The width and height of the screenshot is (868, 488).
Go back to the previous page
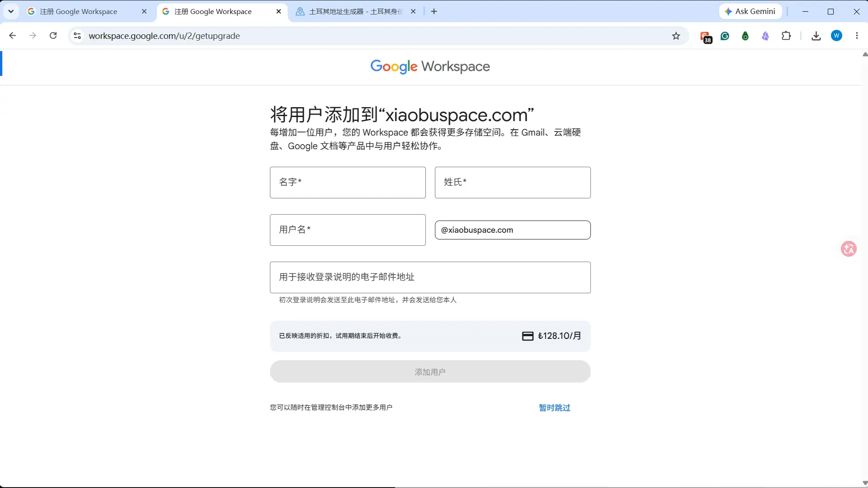tap(13, 36)
